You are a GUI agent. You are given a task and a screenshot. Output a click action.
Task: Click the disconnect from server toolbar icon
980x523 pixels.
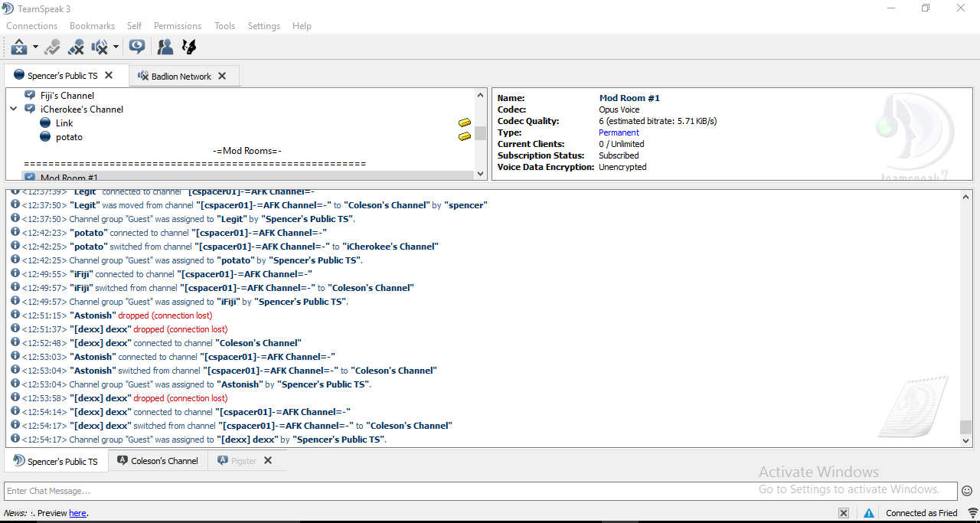pos(19,47)
